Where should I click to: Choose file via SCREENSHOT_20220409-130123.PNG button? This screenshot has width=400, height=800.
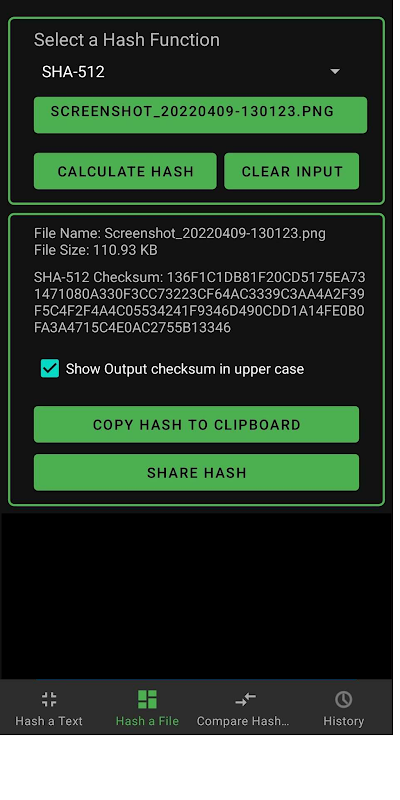click(x=200, y=115)
